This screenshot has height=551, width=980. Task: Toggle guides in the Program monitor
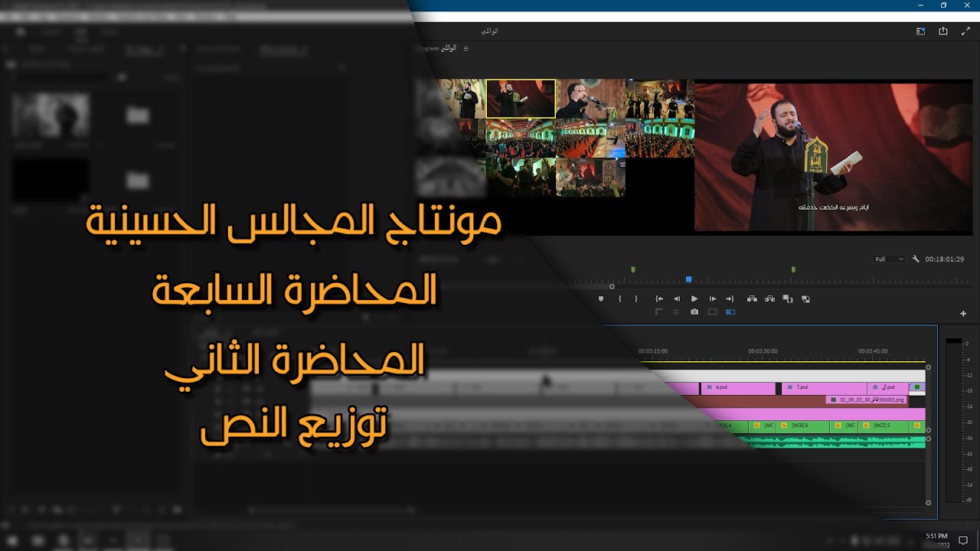[676, 312]
